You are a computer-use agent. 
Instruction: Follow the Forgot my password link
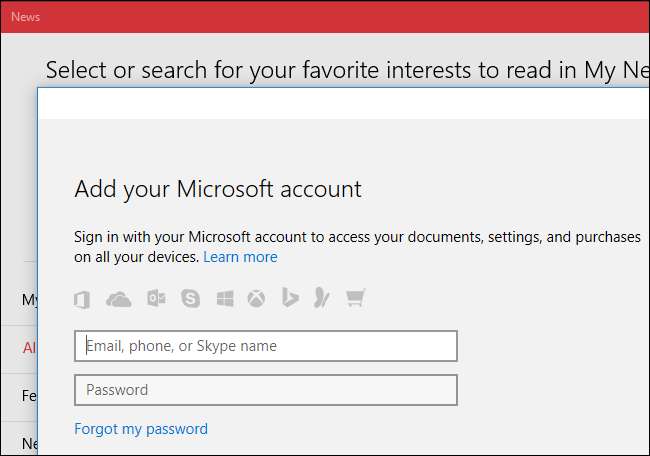[141, 429]
